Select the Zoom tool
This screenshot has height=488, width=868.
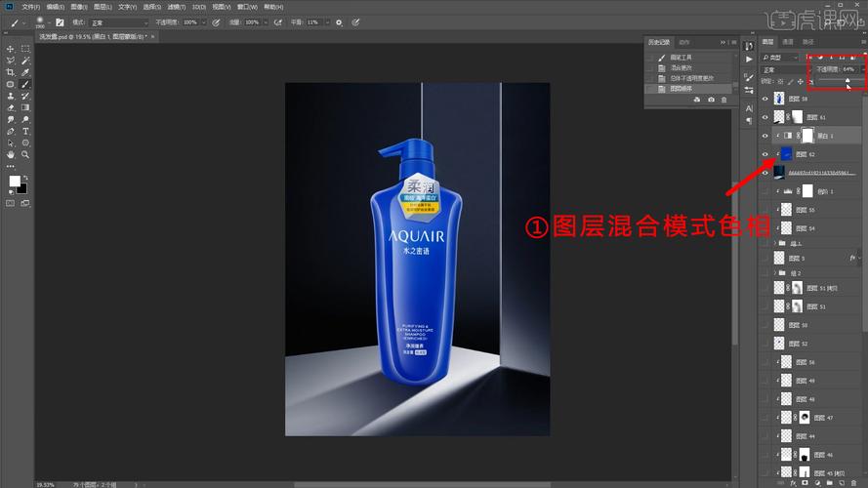(25, 155)
